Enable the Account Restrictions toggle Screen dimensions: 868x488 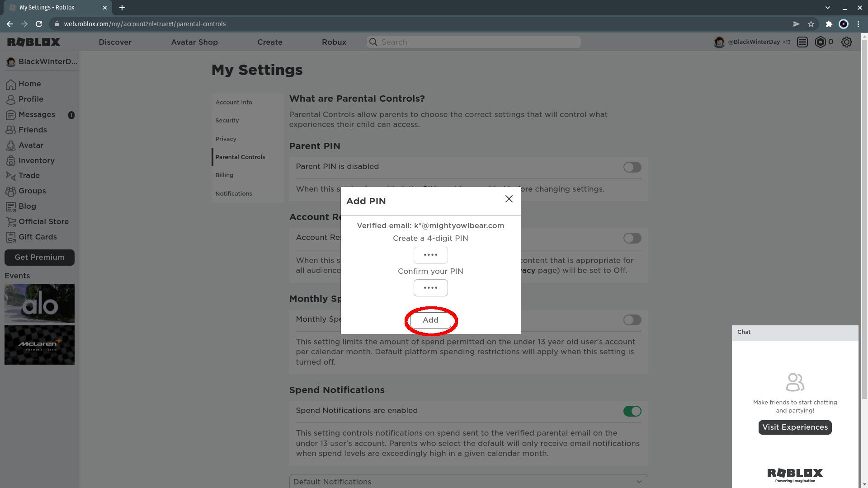(632, 238)
